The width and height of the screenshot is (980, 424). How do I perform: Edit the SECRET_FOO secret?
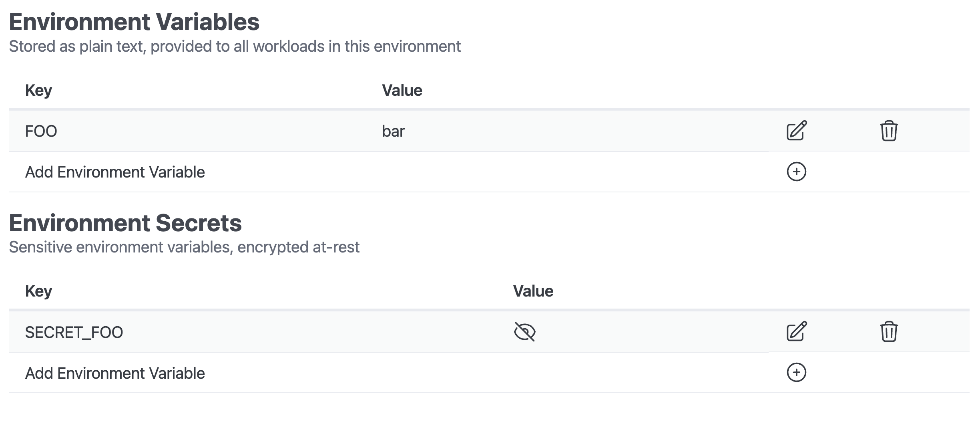(x=796, y=331)
